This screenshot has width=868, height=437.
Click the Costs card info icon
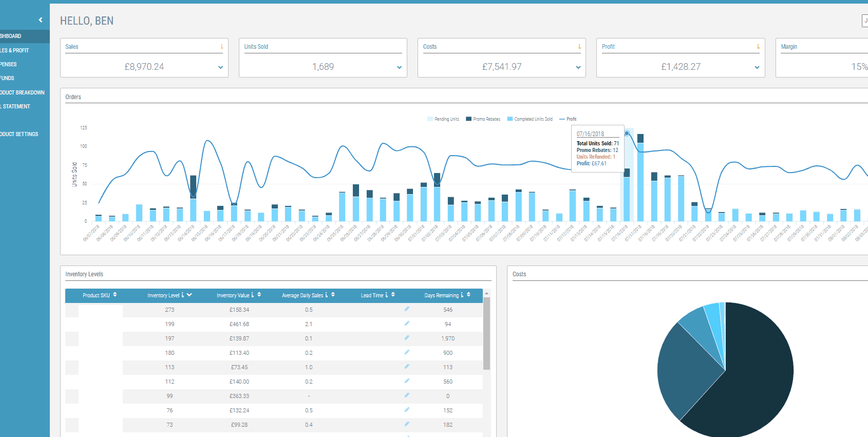click(x=580, y=47)
